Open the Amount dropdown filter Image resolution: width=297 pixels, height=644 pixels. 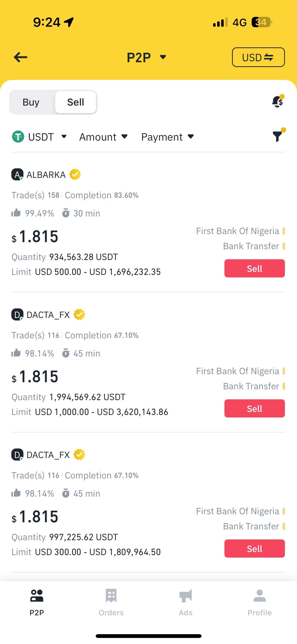(x=103, y=137)
